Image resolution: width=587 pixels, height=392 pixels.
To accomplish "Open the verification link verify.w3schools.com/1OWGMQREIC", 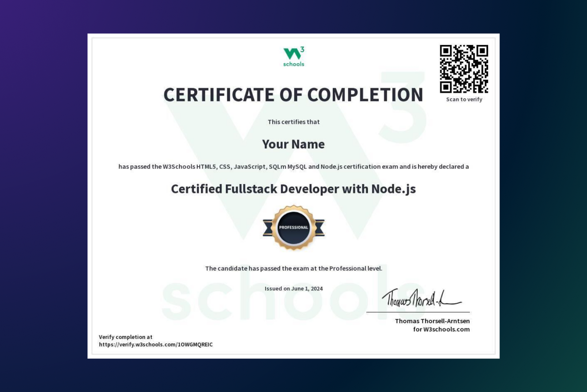I will pyautogui.click(x=156, y=345).
